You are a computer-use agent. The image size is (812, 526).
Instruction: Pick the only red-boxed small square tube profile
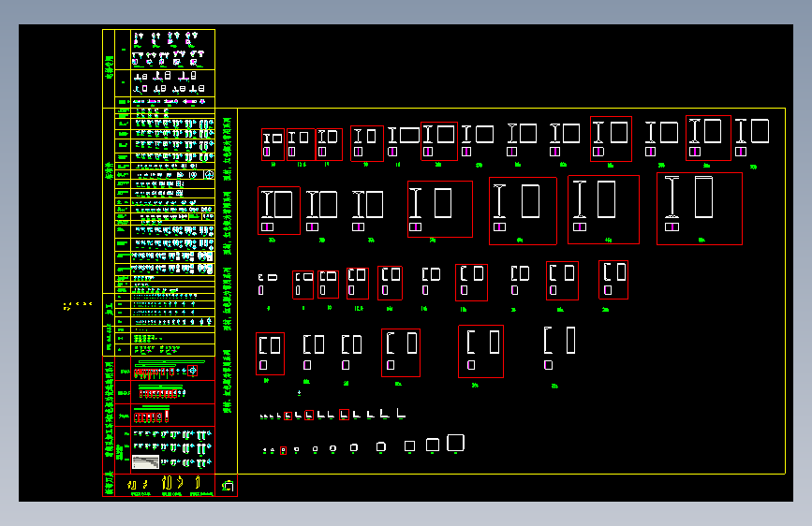pyautogui.click(x=283, y=451)
